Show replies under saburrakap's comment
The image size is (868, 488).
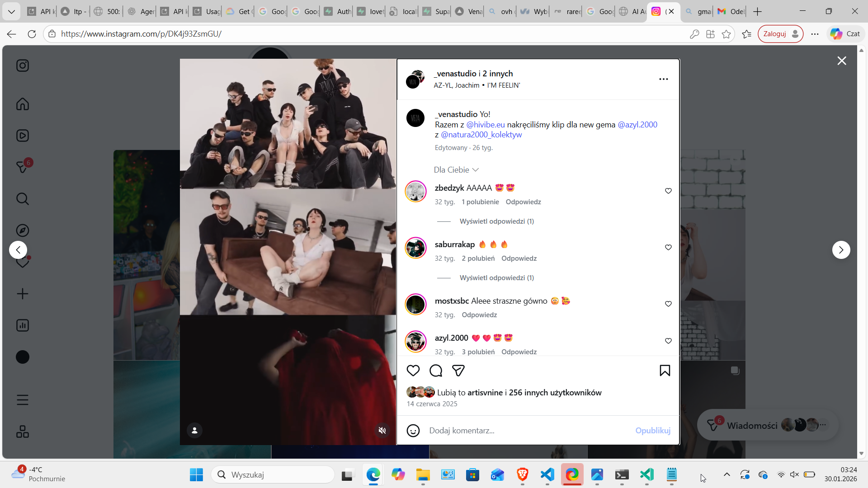pos(496,278)
